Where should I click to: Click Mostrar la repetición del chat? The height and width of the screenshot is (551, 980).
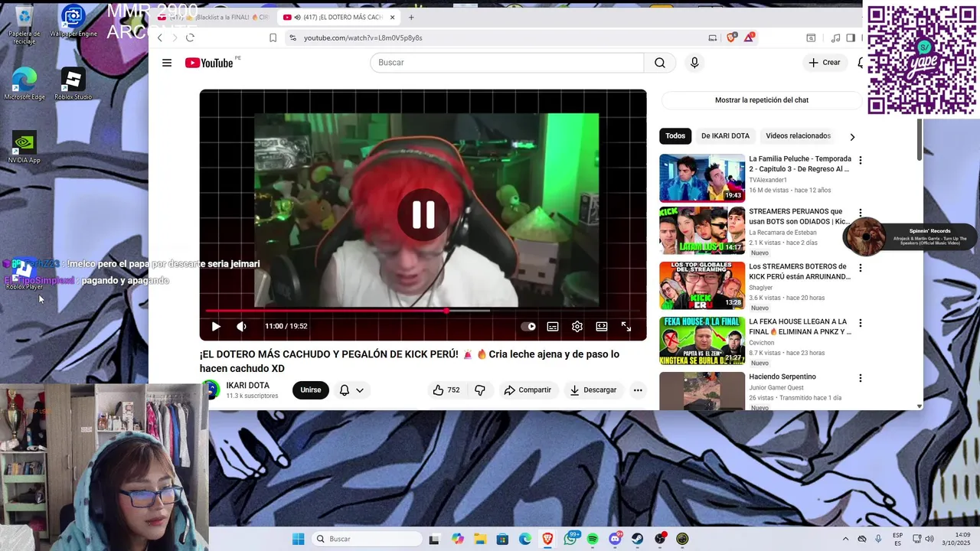(762, 100)
